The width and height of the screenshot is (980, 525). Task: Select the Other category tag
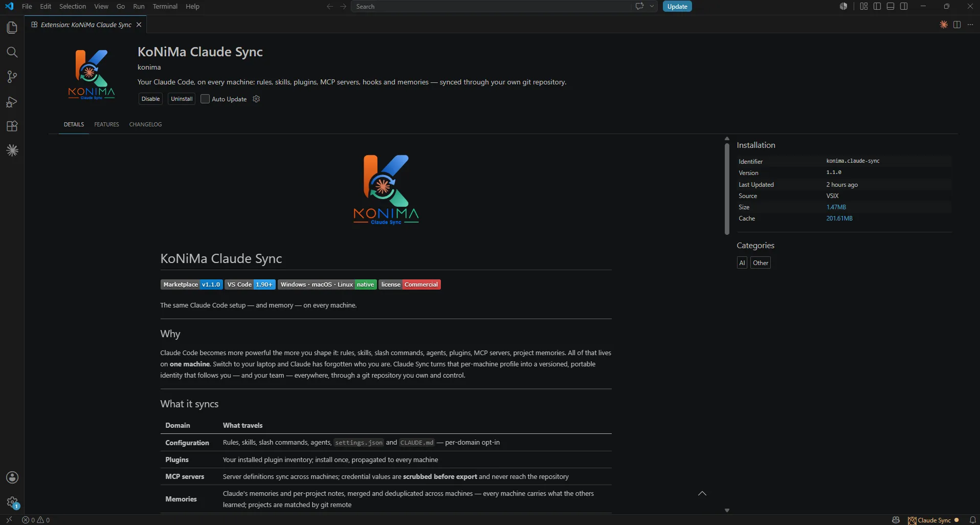coord(760,262)
